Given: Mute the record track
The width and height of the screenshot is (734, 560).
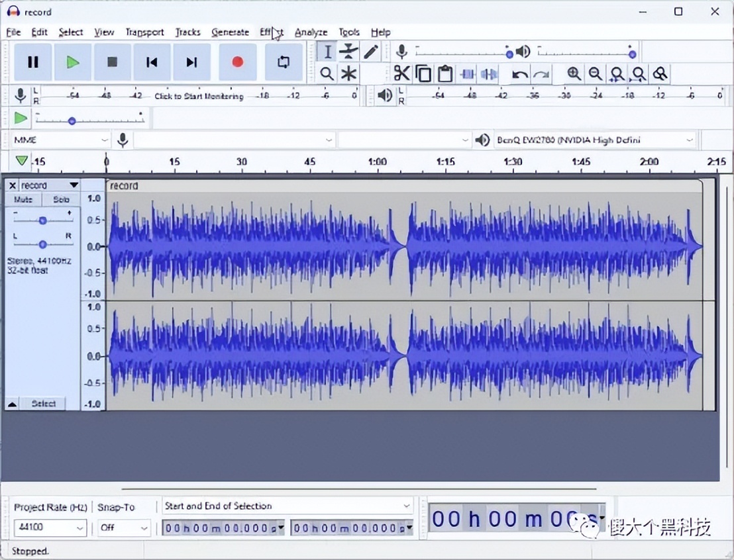Looking at the screenshot, I should tap(23, 199).
